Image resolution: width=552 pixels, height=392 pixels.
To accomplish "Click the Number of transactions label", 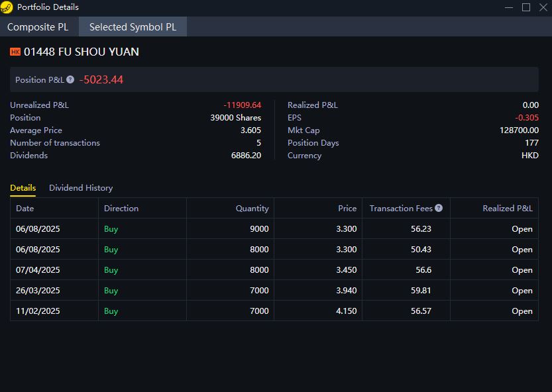I will point(55,143).
